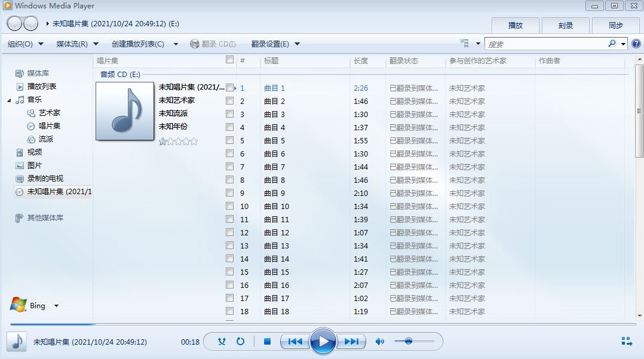Toggle the select-all checkbox in column header
The width and height of the screenshot is (644, 359).
click(230, 60)
